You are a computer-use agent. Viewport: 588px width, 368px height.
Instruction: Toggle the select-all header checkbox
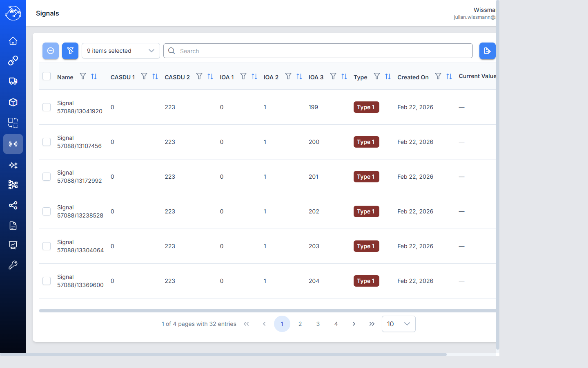[x=47, y=76]
